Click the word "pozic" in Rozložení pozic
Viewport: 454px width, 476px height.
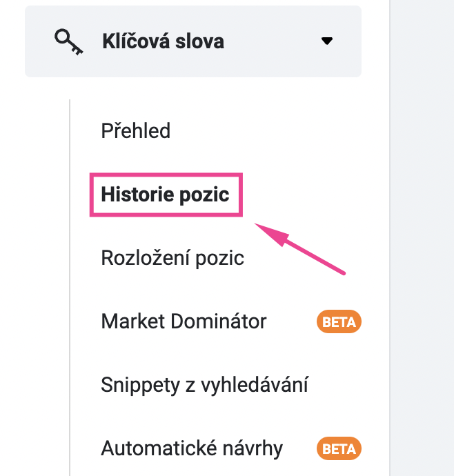click(219, 259)
